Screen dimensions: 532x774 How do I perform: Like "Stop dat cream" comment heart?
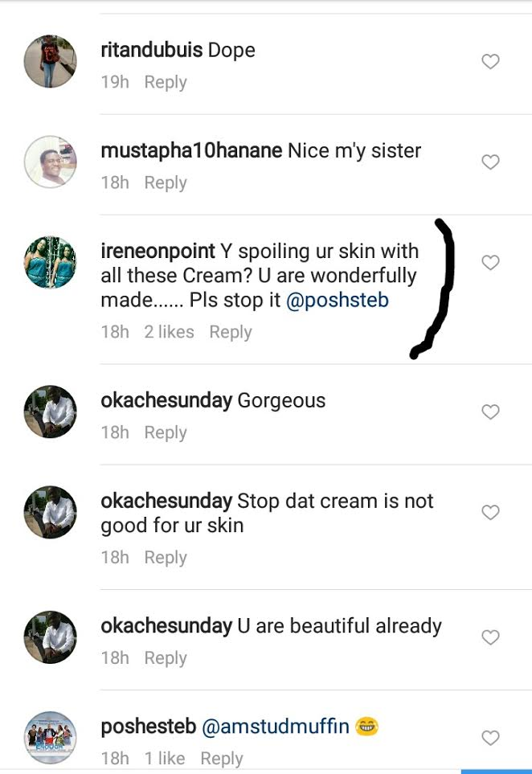[x=490, y=513]
